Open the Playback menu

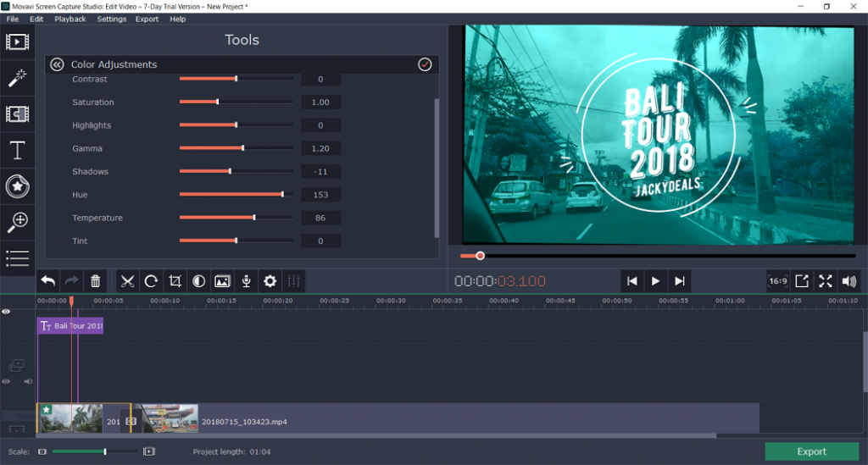click(x=70, y=19)
